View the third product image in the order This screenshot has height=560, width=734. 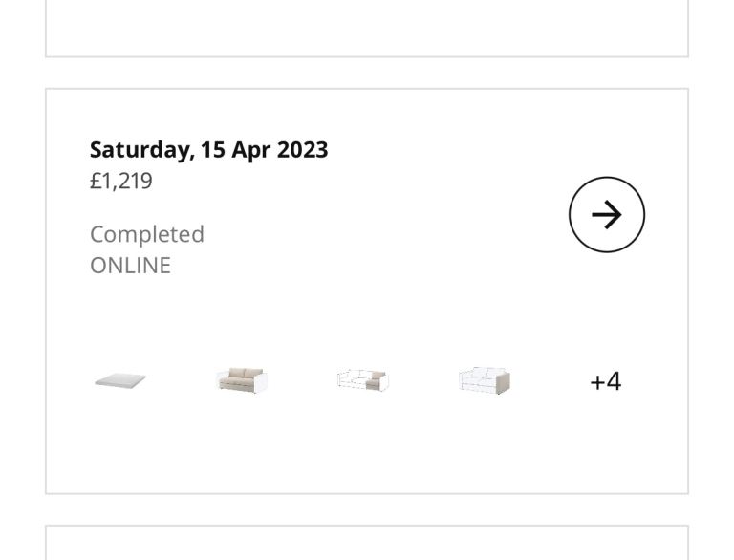[x=363, y=381]
